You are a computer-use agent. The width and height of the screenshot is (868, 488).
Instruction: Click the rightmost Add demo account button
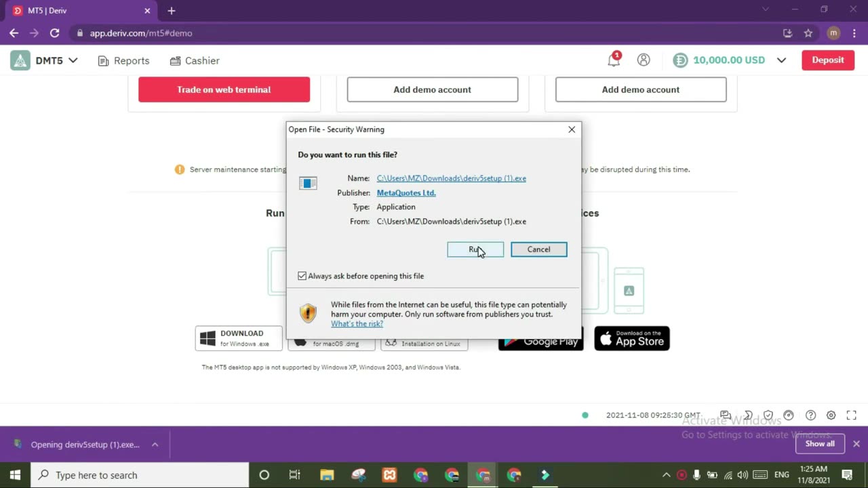(x=641, y=89)
